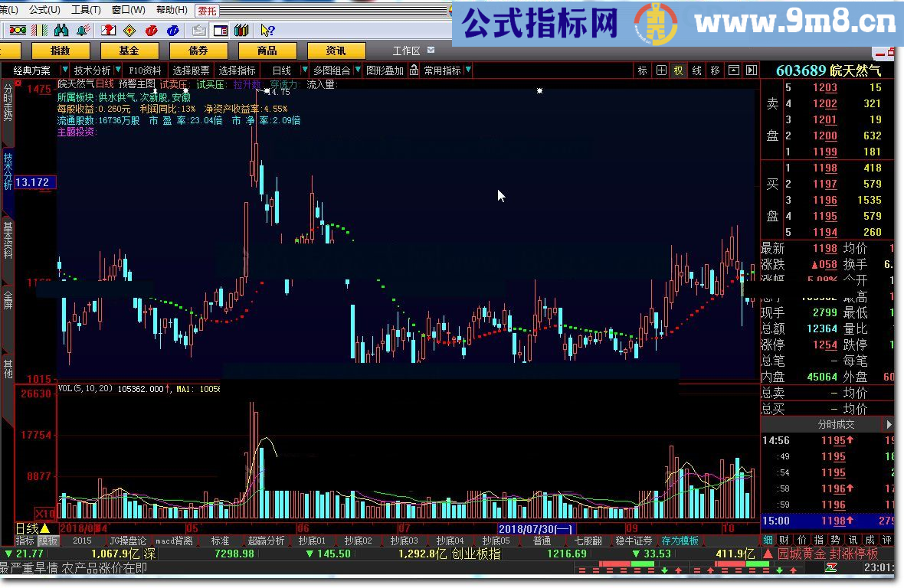Click the yellow diamond icon in toolbar
The width and height of the screenshot is (904, 588).
[x=129, y=31]
